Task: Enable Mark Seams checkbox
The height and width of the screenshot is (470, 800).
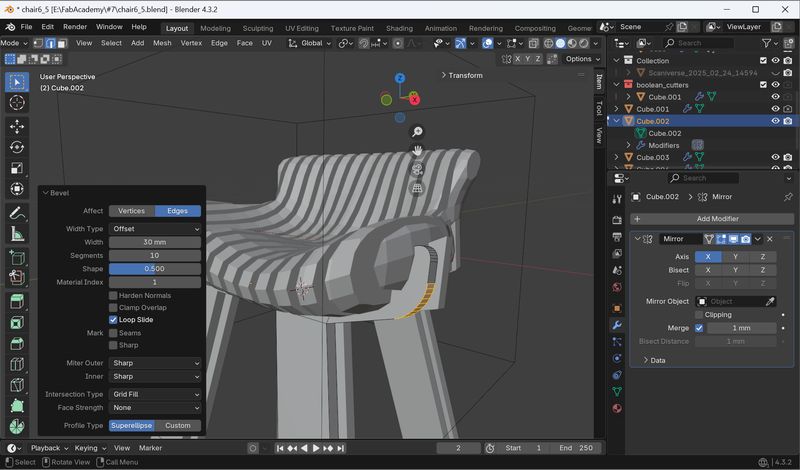Action: pyautogui.click(x=113, y=333)
